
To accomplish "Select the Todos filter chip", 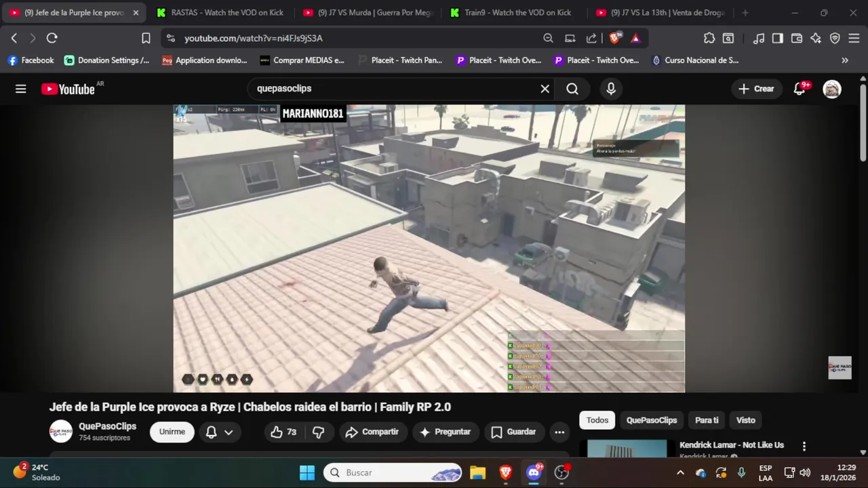I will tap(597, 420).
